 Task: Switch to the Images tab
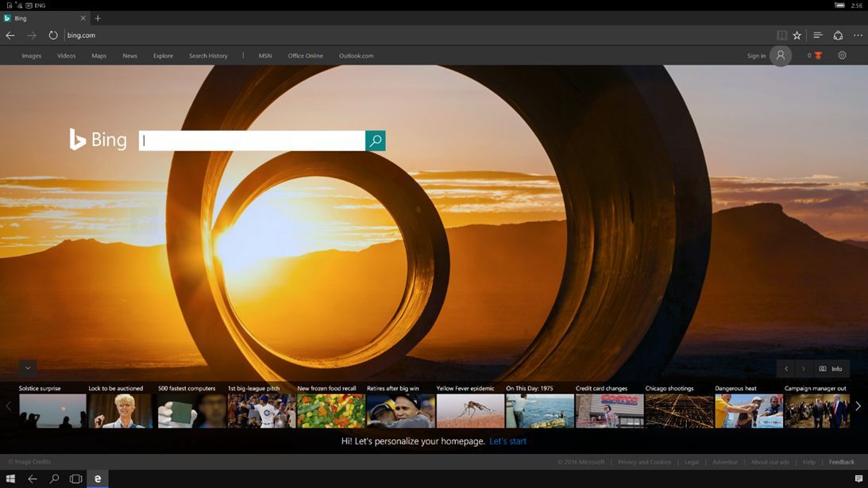click(x=31, y=56)
